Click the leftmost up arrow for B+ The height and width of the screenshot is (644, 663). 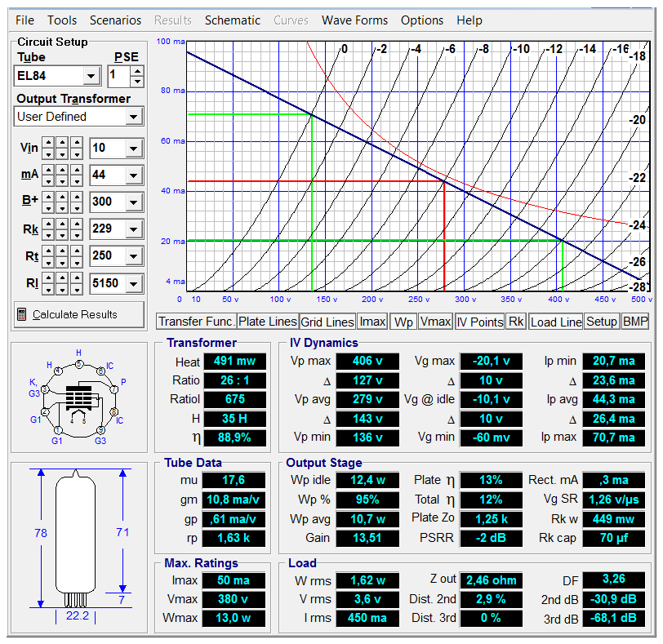(x=47, y=197)
